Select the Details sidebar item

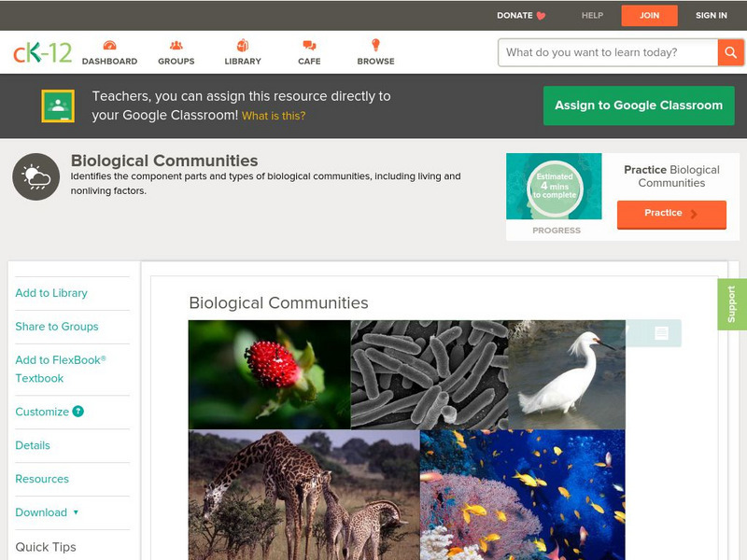click(x=33, y=445)
